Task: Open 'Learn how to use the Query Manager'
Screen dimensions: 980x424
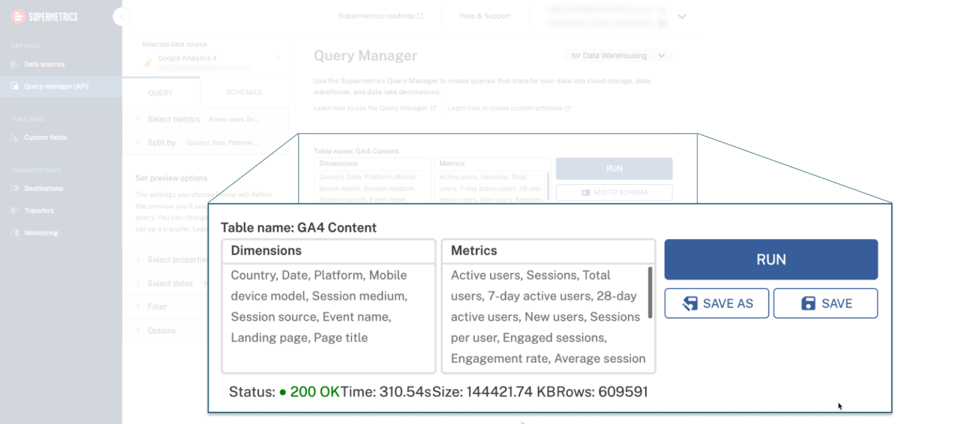Action: (371, 108)
